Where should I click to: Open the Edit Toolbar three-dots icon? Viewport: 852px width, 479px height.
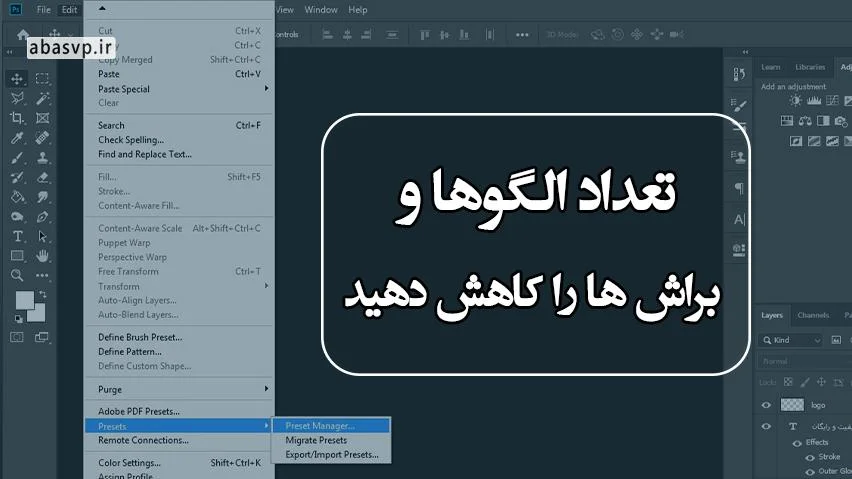pyautogui.click(x=42, y=275)
